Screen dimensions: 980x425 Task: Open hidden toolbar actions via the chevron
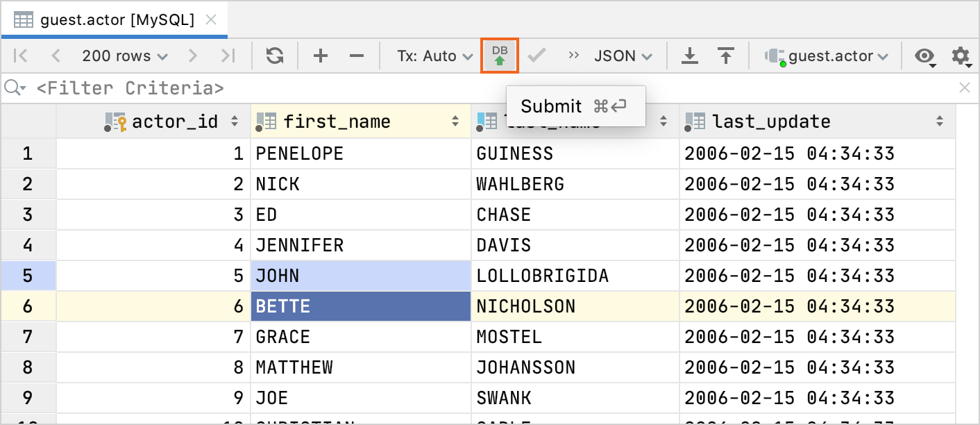[573, 56]
